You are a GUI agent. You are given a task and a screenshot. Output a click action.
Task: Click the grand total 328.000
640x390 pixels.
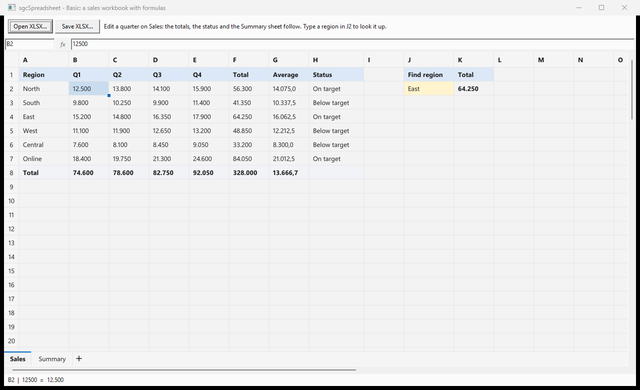(249, 173)
